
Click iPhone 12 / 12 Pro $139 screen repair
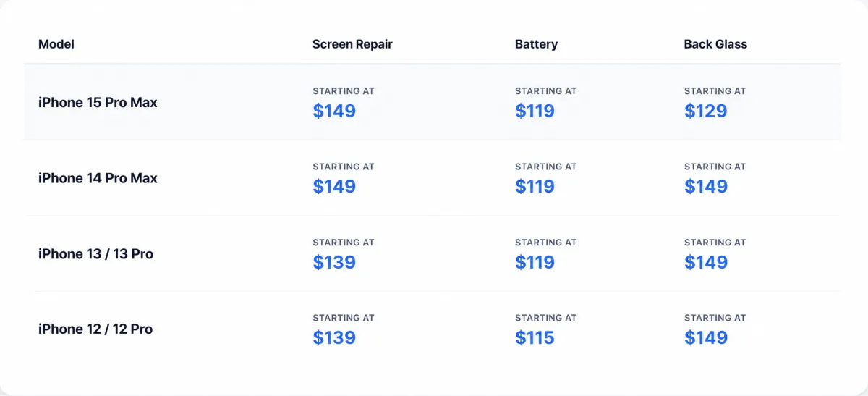pyautogui.click(x=334, y=337)
